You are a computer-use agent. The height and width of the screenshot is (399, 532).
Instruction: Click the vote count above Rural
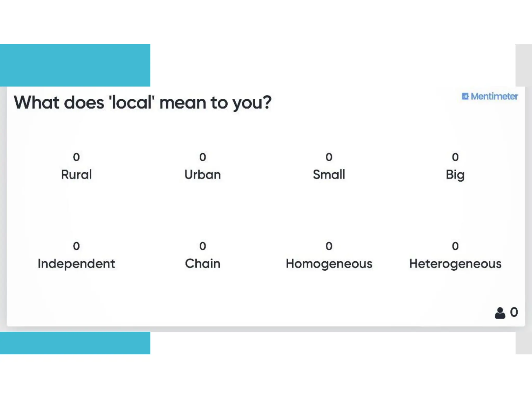76,157
